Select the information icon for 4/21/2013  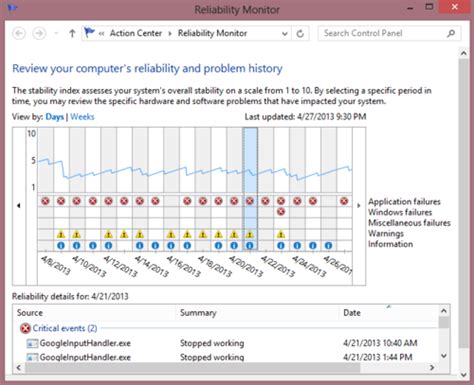click(250, 246)
